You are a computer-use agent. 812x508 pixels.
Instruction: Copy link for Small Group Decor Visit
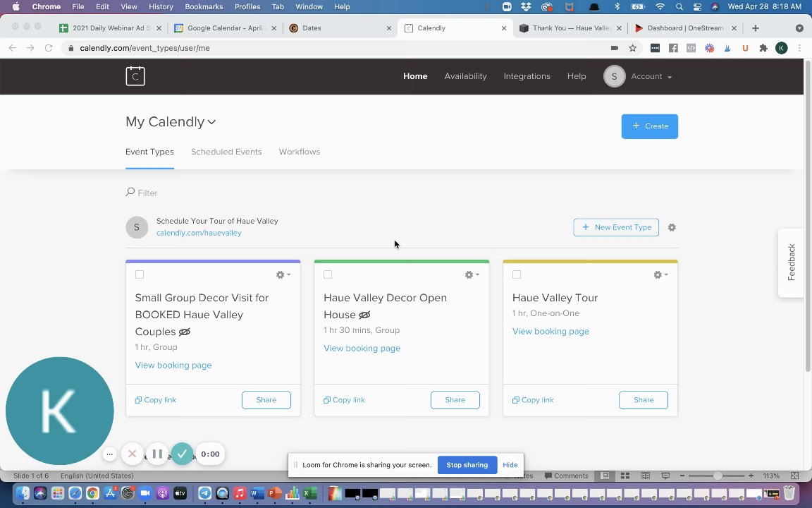(155, 400)
